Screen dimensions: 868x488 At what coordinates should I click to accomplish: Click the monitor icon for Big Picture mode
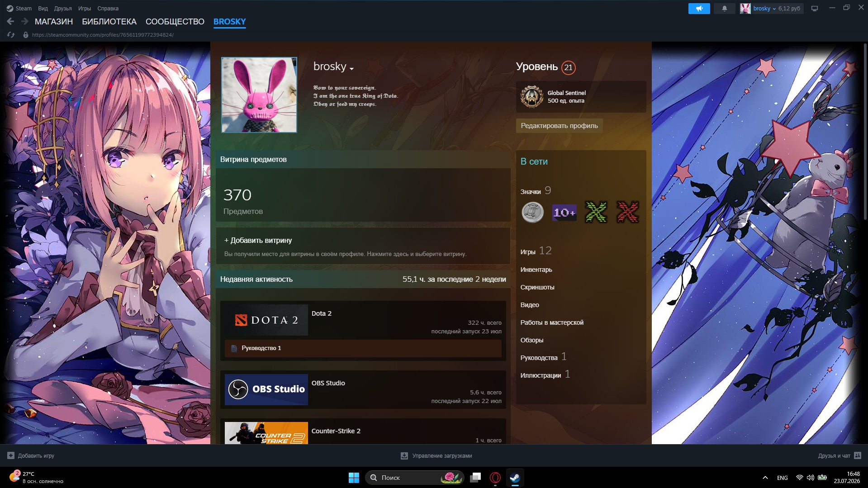[x=815, y=9]
